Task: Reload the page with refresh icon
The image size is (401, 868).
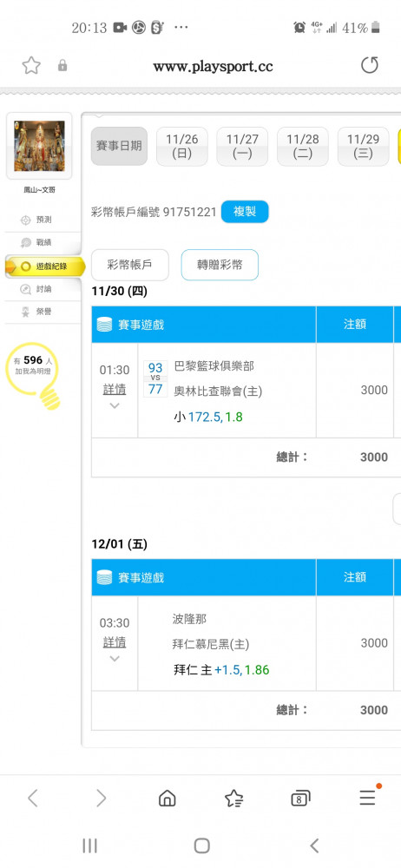Action: tap(370, 65)
